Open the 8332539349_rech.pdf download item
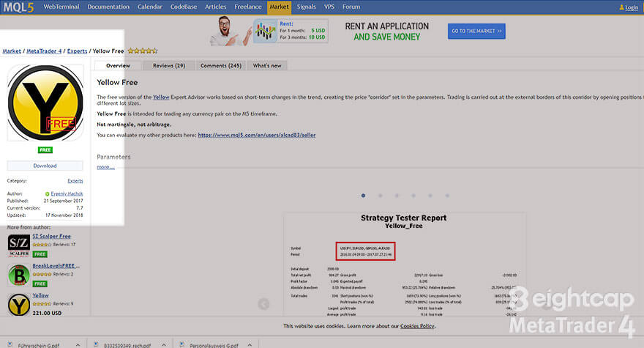 tap(127, 346)
